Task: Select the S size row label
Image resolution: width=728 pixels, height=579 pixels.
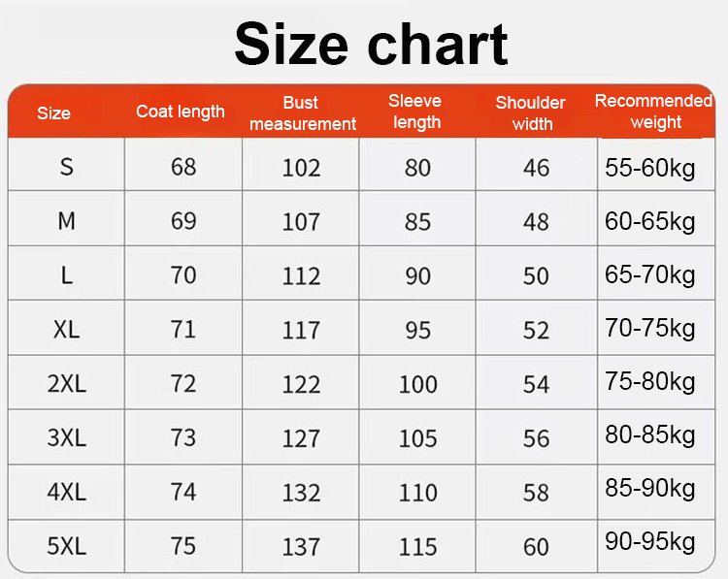Action: (x=66, y=167)
